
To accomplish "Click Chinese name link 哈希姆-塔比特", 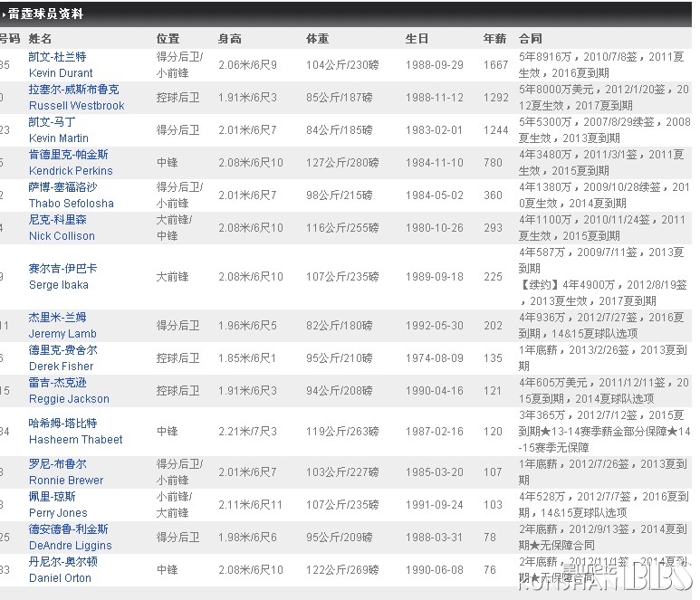I will [x=62, y=423].
